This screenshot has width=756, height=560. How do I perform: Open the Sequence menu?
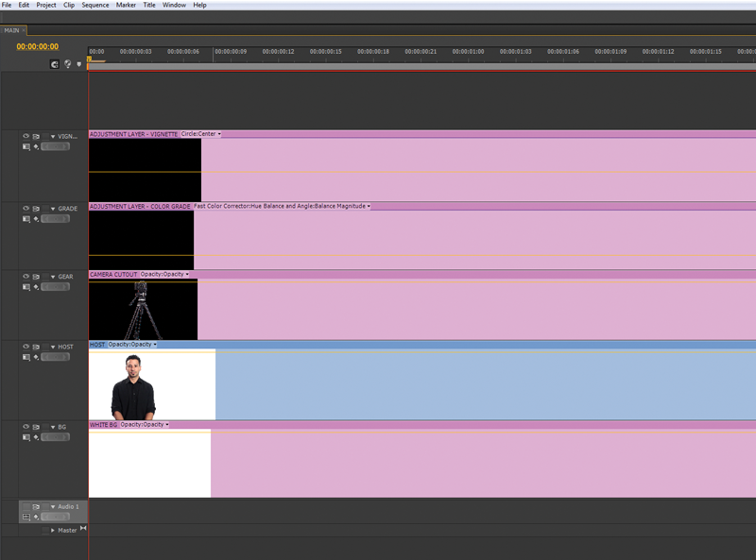click(94, 4)
